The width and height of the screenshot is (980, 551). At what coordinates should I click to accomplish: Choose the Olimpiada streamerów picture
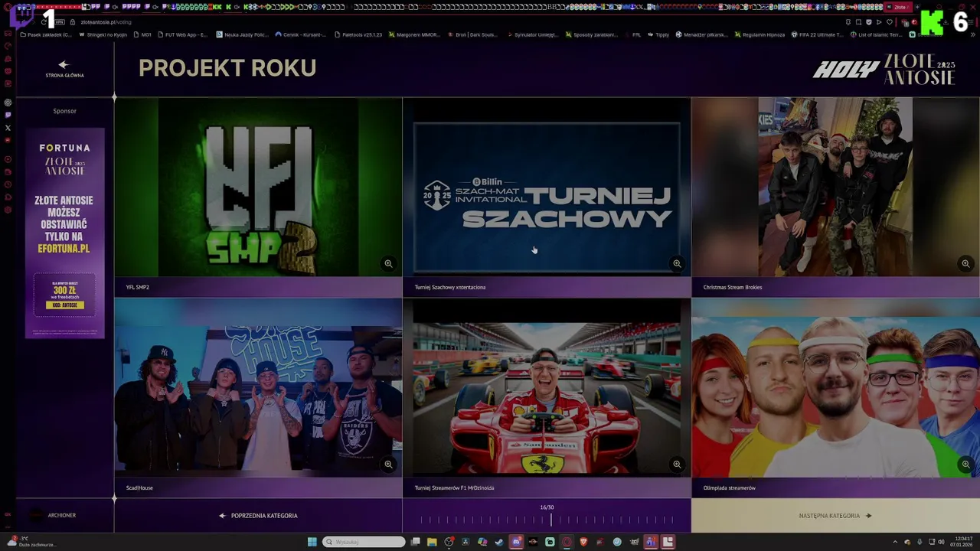835,387
